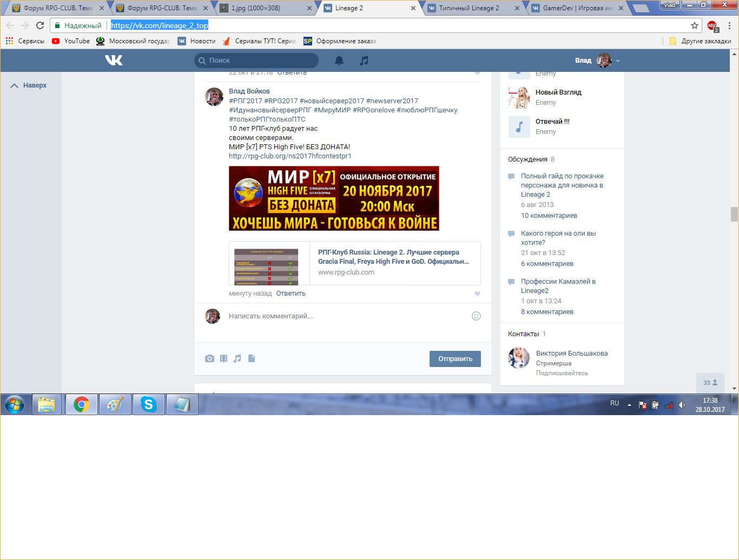Open the YouTube bookmark
739x560 pixels.
[71, 41]
